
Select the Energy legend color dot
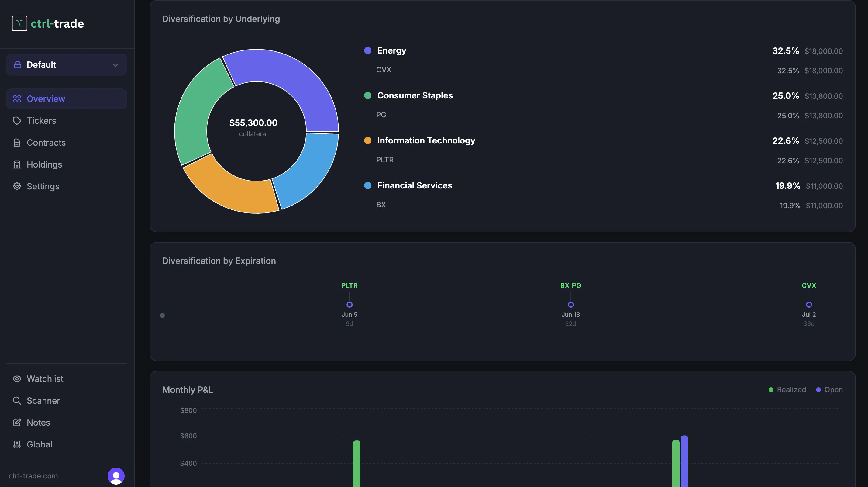pyautogui.click(x=368, y=50)
